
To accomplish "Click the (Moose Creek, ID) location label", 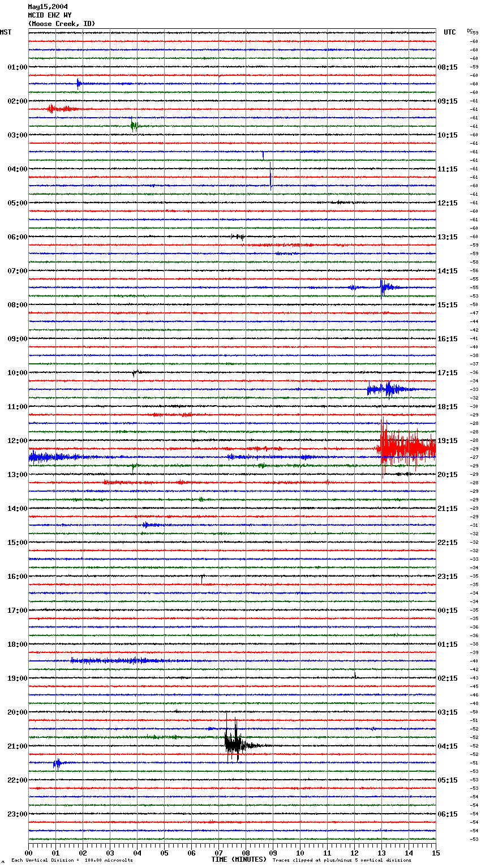I will 62,24.
